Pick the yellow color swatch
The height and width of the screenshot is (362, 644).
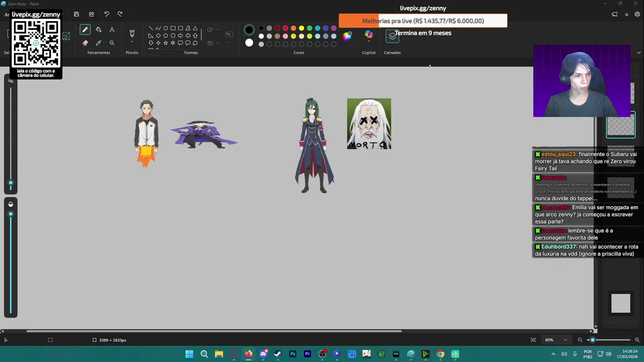pos(301,28)
